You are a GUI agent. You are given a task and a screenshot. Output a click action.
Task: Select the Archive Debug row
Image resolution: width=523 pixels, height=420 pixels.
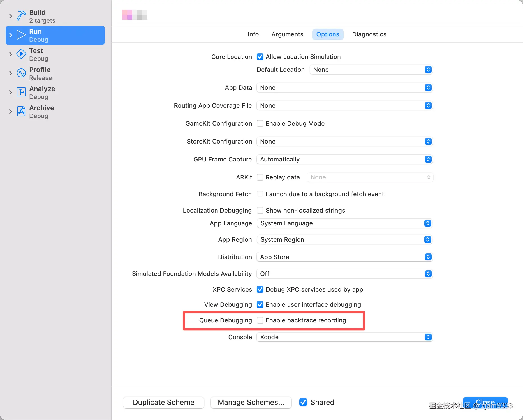pyautogui.click(x=55, y=112)
